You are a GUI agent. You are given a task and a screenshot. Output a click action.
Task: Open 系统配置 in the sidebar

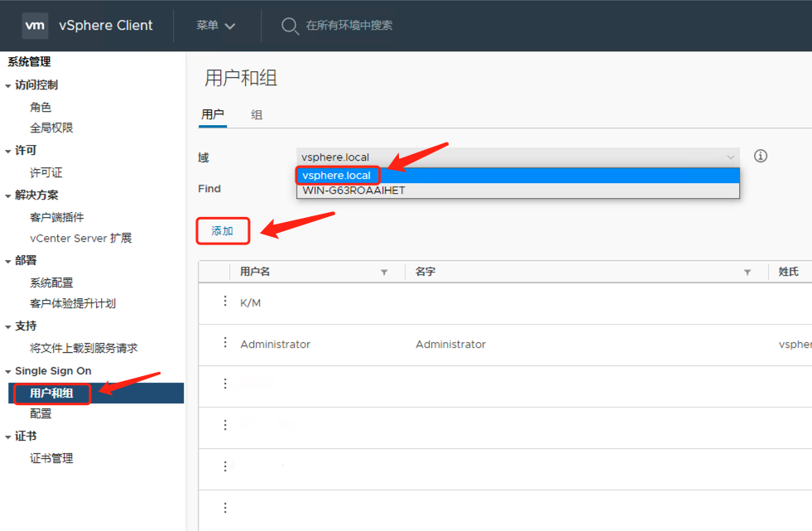pyautogui.click(x=51, y=282)
